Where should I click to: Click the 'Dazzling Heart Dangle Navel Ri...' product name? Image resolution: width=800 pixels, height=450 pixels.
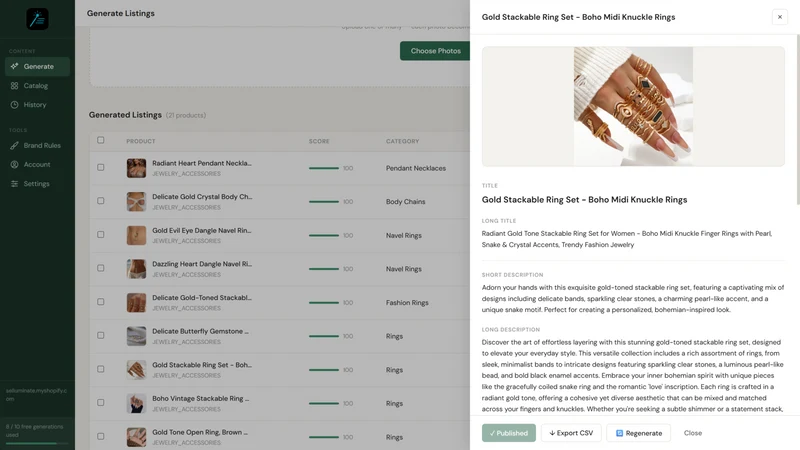click(x=202, y=264)
